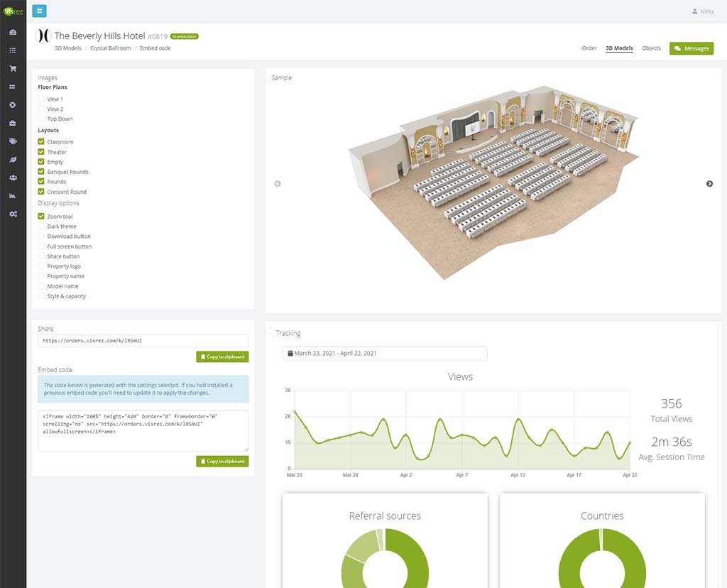Show the previous sample image
Screen dimensions: 727x588
tap(278, 184)
